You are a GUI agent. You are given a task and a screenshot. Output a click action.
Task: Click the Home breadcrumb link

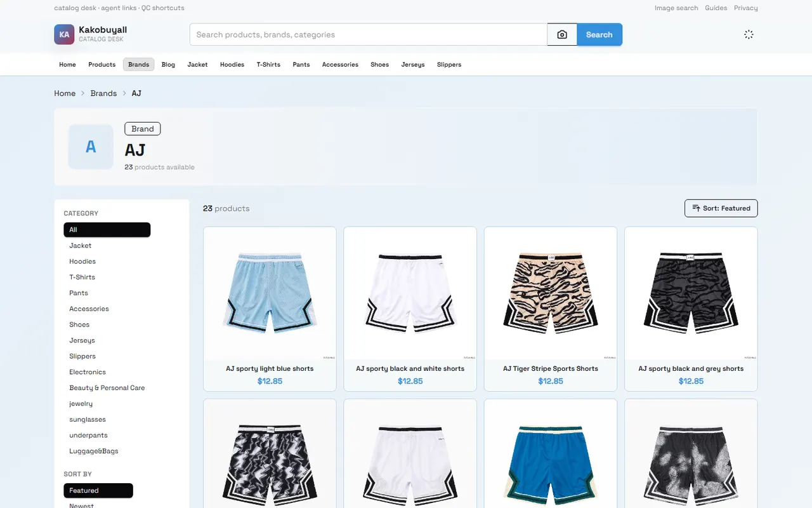(65, 93)
